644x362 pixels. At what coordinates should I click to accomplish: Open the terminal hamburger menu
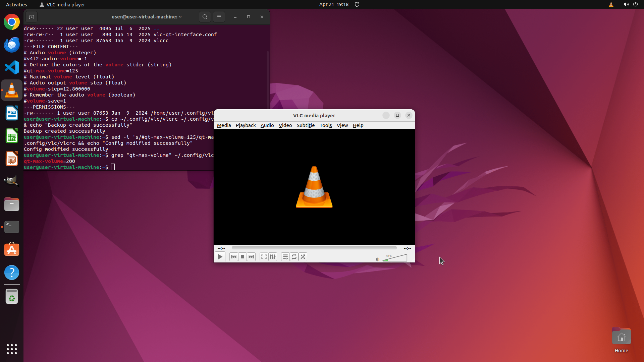coord(219,17)
